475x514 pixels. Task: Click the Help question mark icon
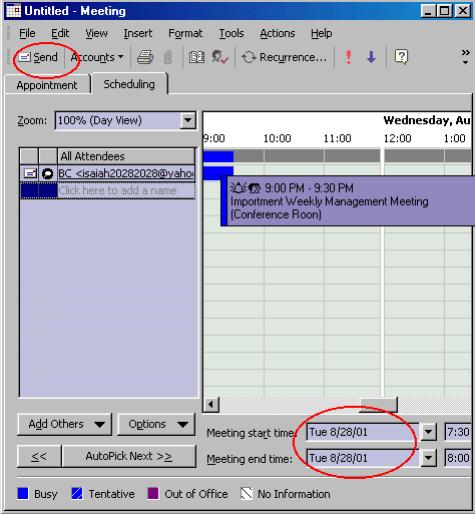pos(401,57)
